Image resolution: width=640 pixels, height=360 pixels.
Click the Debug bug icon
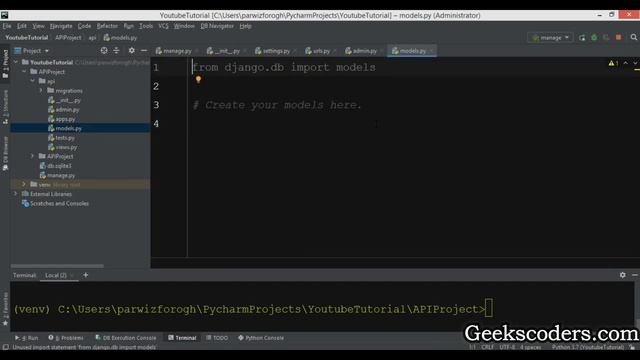pos(594,38)
